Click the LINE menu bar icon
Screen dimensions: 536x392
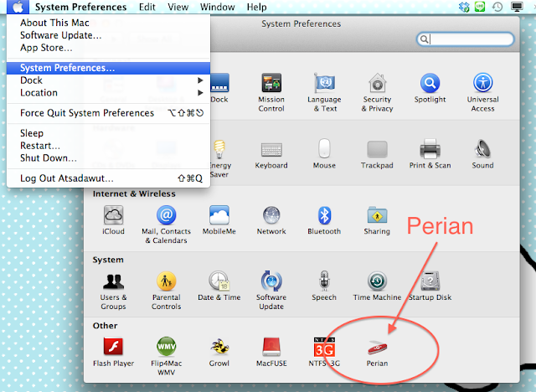point(480,7)
